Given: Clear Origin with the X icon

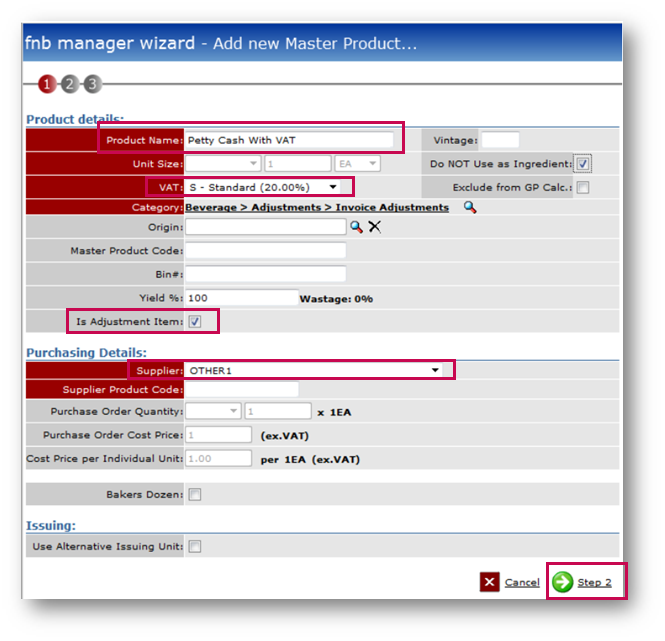Looking at the screenshot, I should (374, 227).
